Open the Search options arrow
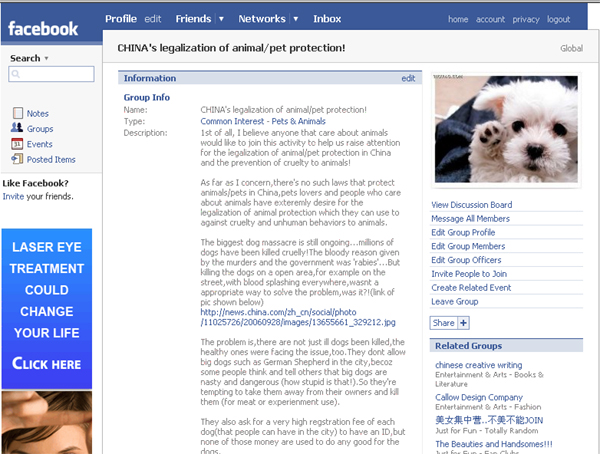600x454 pixels. [x=46, y=58]
